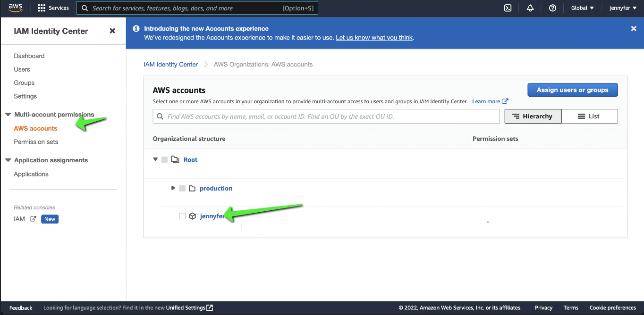
Task: Click the Root organization folder icon
Action: 175,160
